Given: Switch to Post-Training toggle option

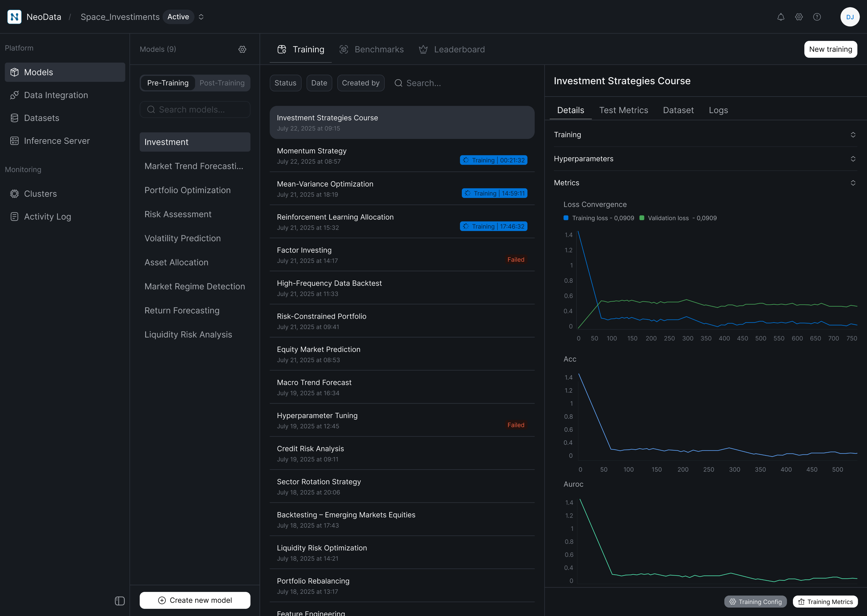Looking at the screenshot, I should (x=222, y=83).
